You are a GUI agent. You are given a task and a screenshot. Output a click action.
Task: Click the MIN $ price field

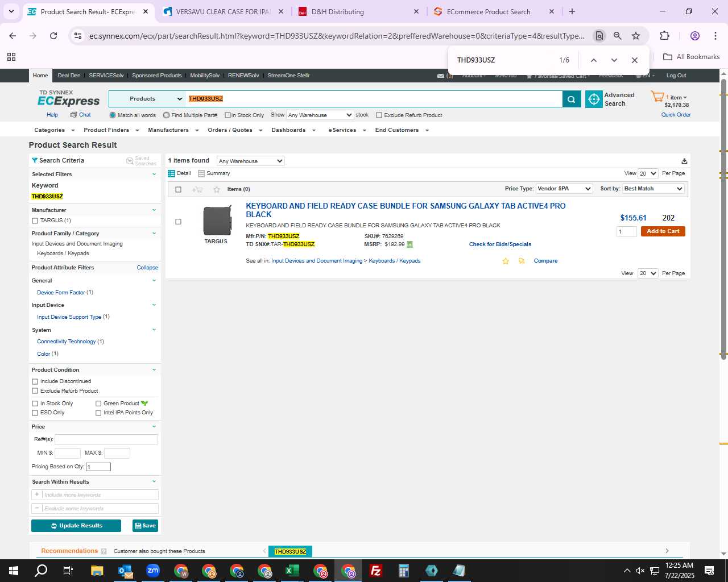tap(68, 453)
